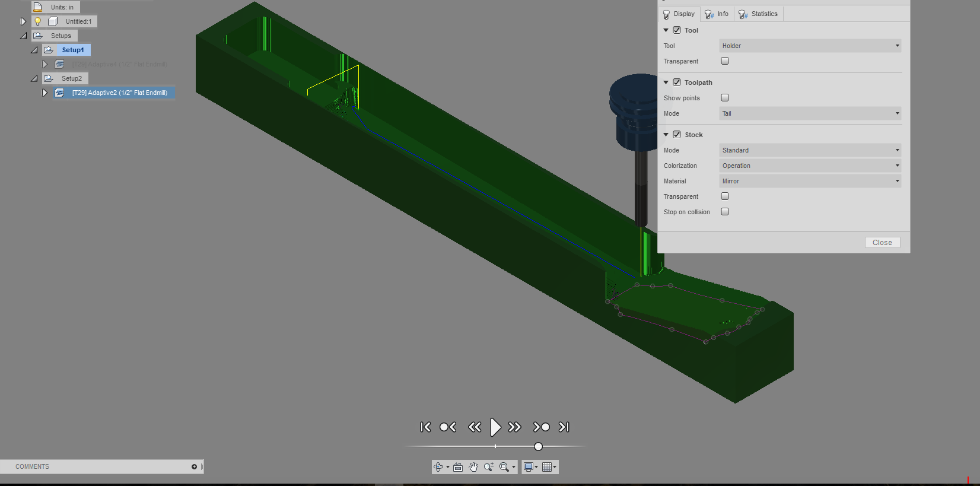This screenshot has width=980, height=486.
Task: Collapse the Stock section triangle
Action: [x=666, y=135]
